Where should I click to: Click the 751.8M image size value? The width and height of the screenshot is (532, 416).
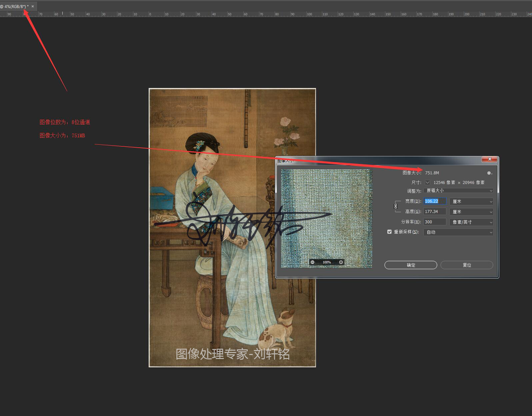point(432,173)
